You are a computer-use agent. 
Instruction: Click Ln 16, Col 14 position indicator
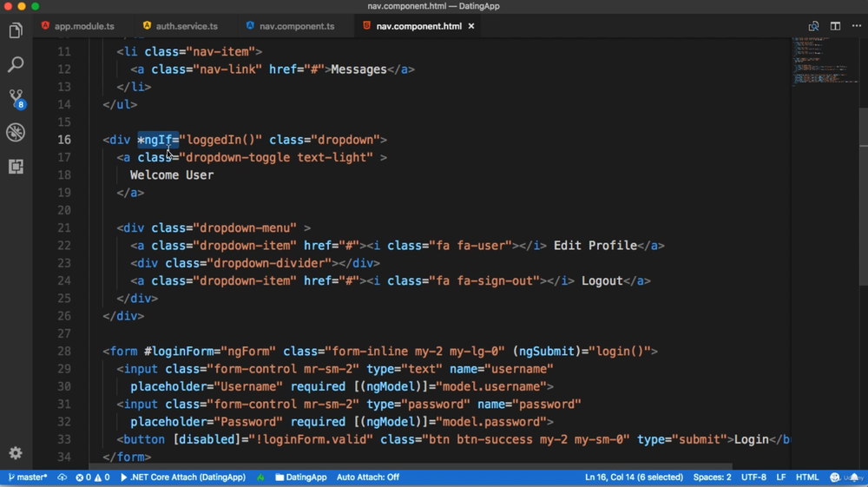click(x=634, y=477)
